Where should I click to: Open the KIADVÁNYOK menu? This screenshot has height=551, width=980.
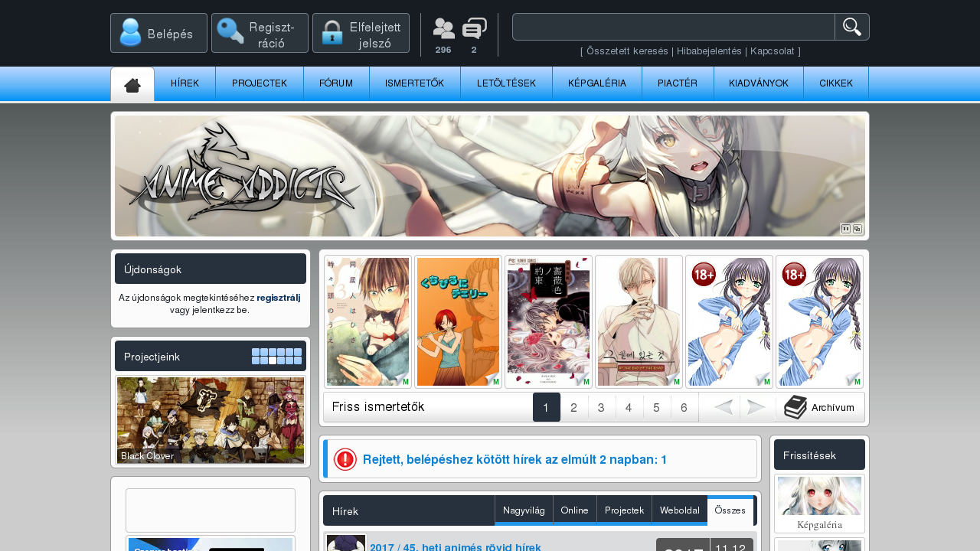pyautogui.click(x=759, y=83)
